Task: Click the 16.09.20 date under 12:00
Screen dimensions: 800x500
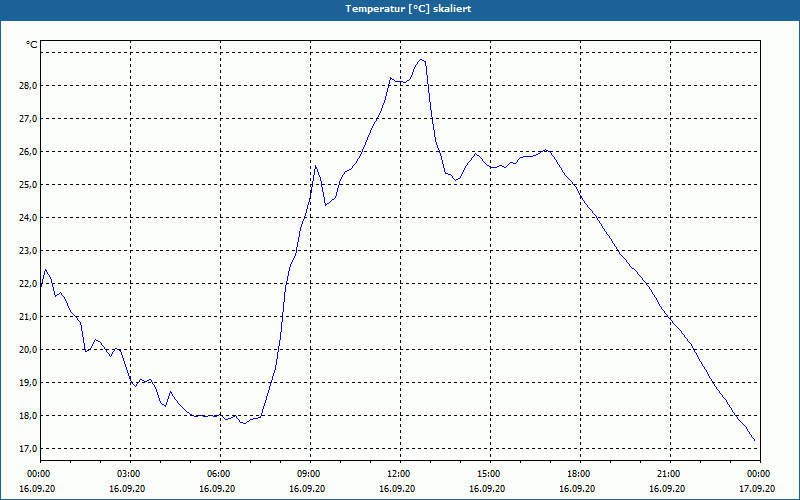Action: point(397,489)
